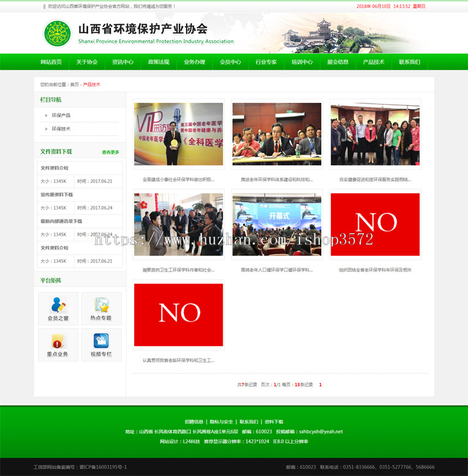Click 时间：2017.06.21 below first 文件资料介绍
The height and width of the screenshot is (476, 468).
95,182
